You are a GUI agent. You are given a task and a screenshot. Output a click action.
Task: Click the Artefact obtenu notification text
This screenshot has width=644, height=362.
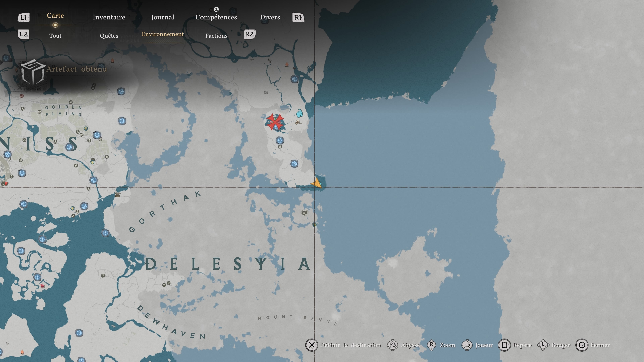click(x=76, y=69)
